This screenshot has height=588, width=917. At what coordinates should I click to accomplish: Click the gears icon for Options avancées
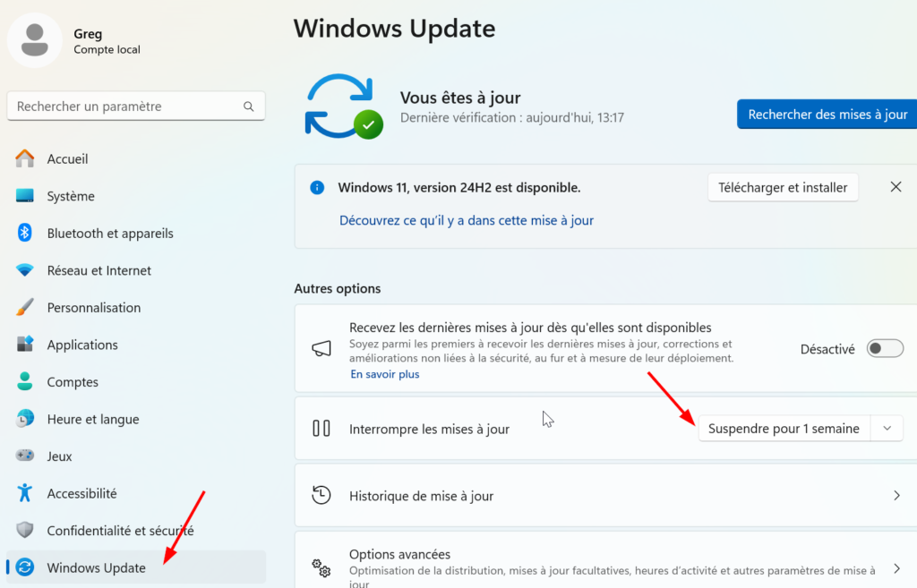321,567
